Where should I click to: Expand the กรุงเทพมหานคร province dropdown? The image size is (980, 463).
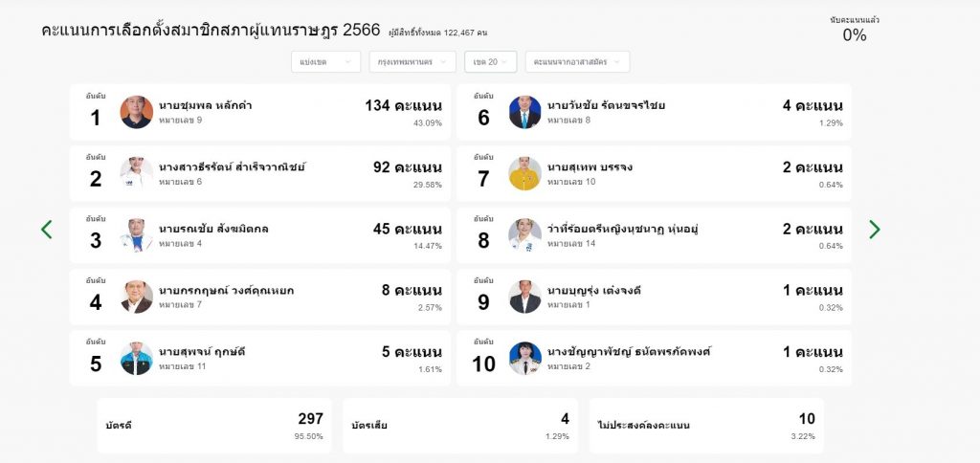pos(412,62)
